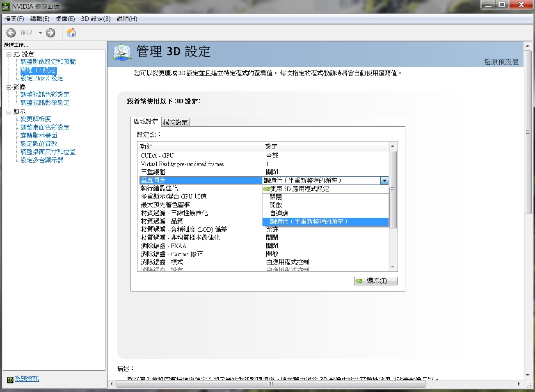Click the 還原預設值 link
Viewport: 535px width, 392px height.
[x=501, y=62]
